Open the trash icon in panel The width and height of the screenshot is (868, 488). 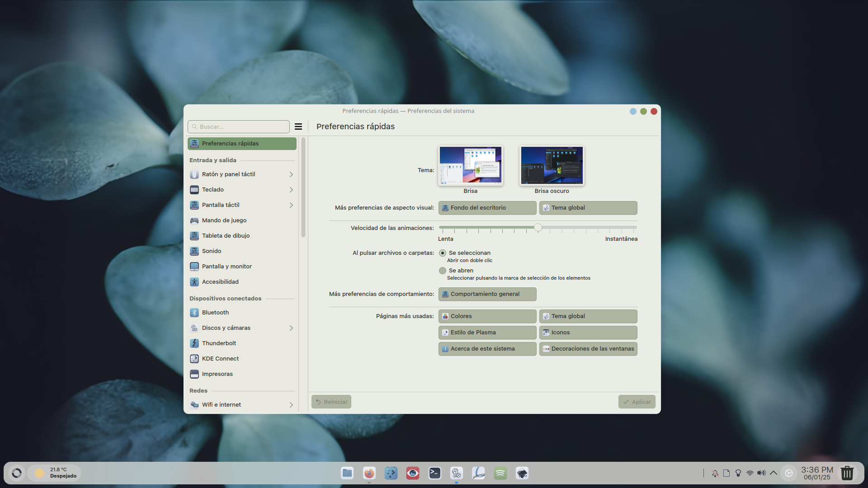(847, 473)
